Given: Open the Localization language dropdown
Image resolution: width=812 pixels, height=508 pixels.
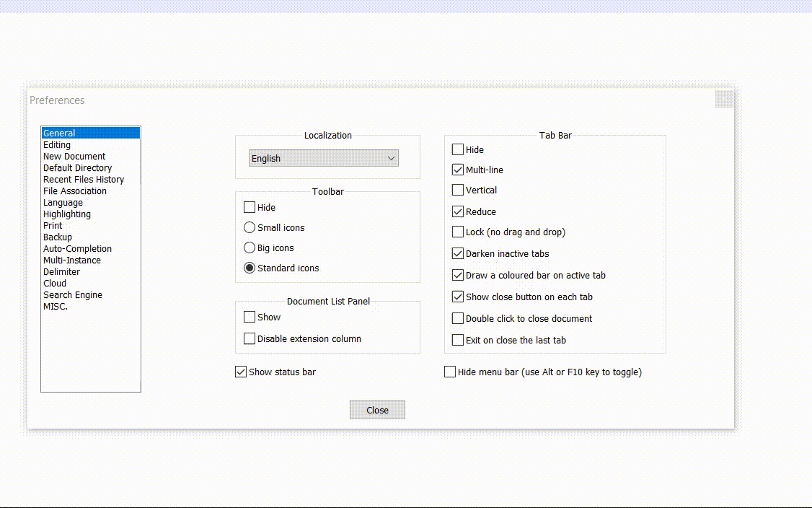Looking at the screenshot, I should point(392,157).
